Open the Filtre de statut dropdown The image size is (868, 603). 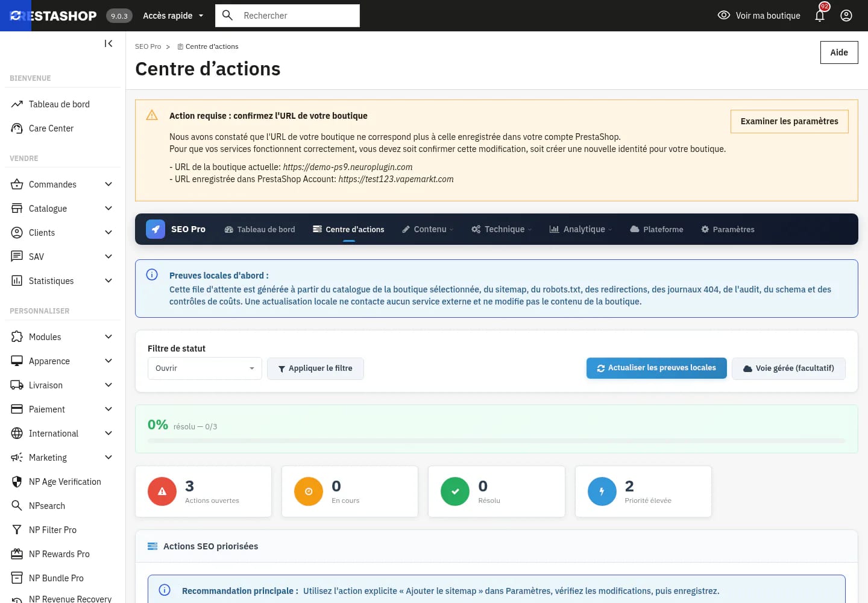point(205,368)
